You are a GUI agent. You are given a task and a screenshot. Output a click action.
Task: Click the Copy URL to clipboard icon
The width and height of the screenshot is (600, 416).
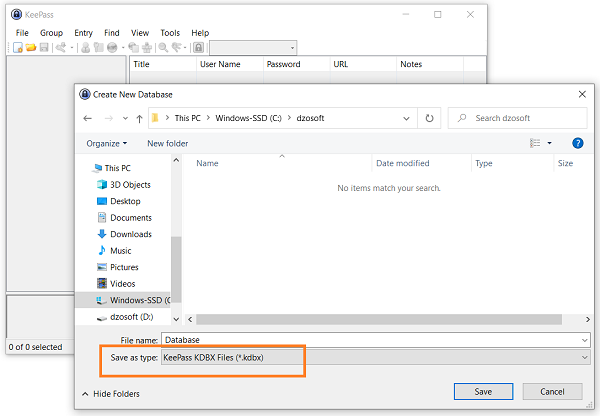[134, 47]
